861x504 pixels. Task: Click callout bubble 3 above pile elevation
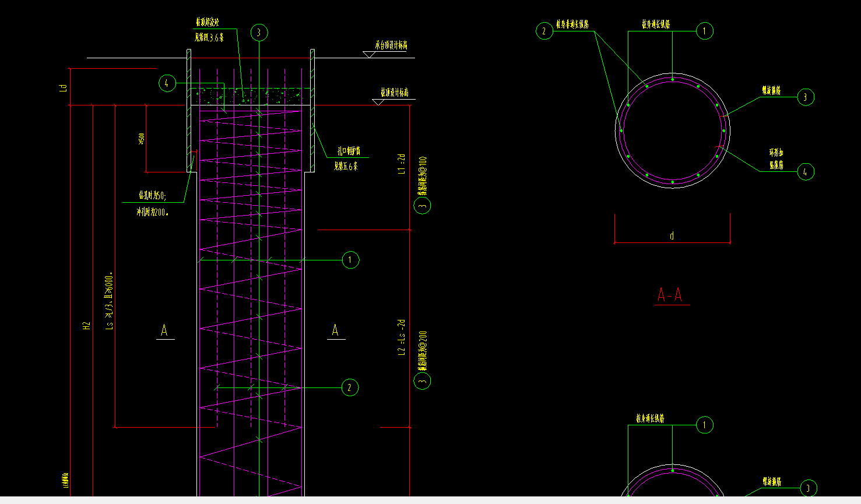tap(259, 33)
